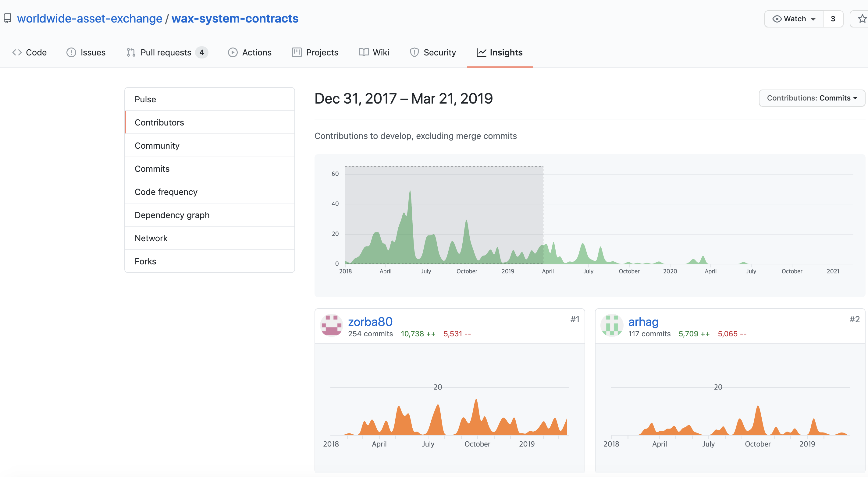Click the repository book icon

pos(7,18)
